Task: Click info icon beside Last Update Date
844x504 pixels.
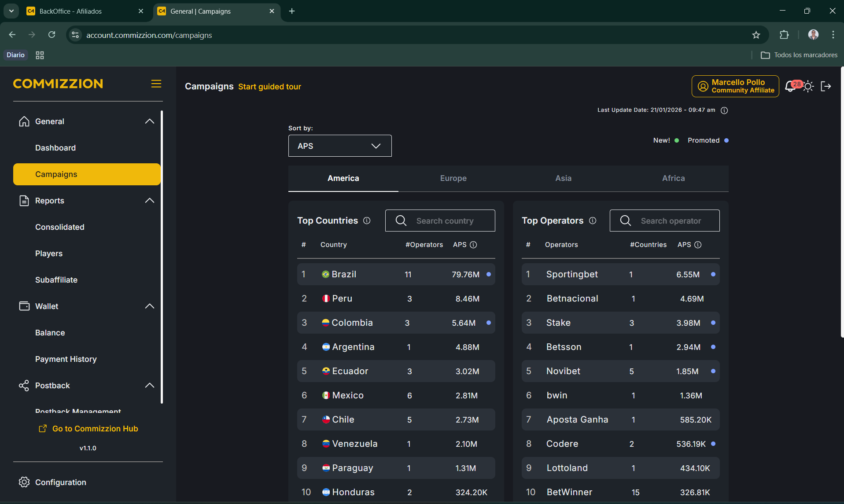Action: 724,110
